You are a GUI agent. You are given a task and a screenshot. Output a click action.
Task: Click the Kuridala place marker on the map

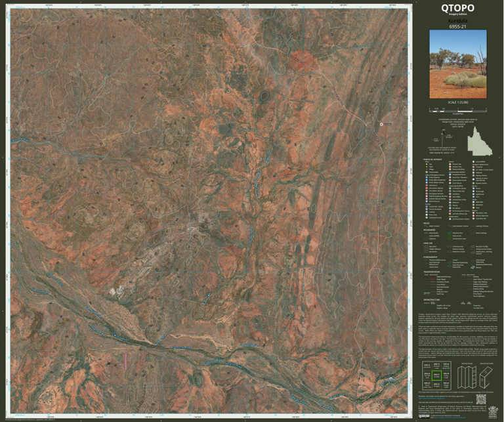(381, 124)
